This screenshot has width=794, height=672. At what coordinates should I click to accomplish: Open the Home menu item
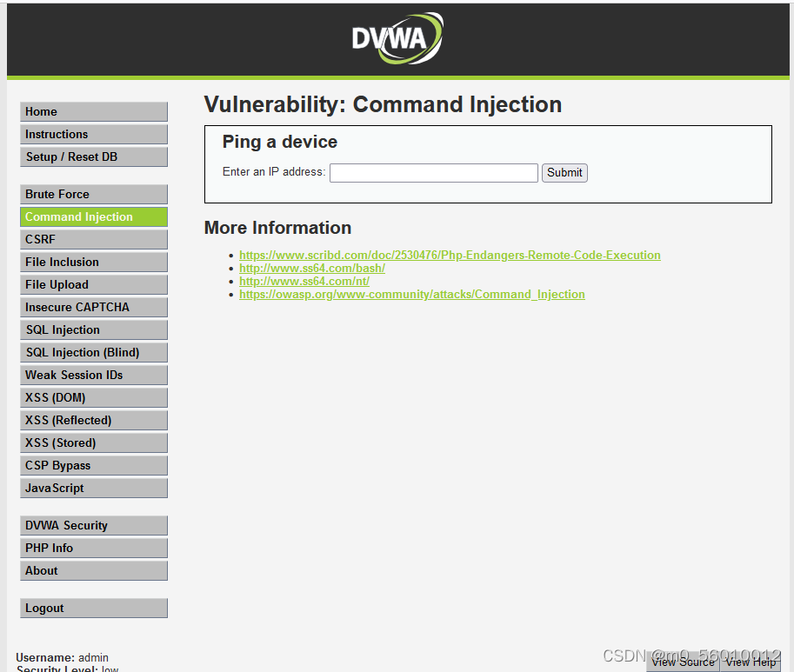94,112
